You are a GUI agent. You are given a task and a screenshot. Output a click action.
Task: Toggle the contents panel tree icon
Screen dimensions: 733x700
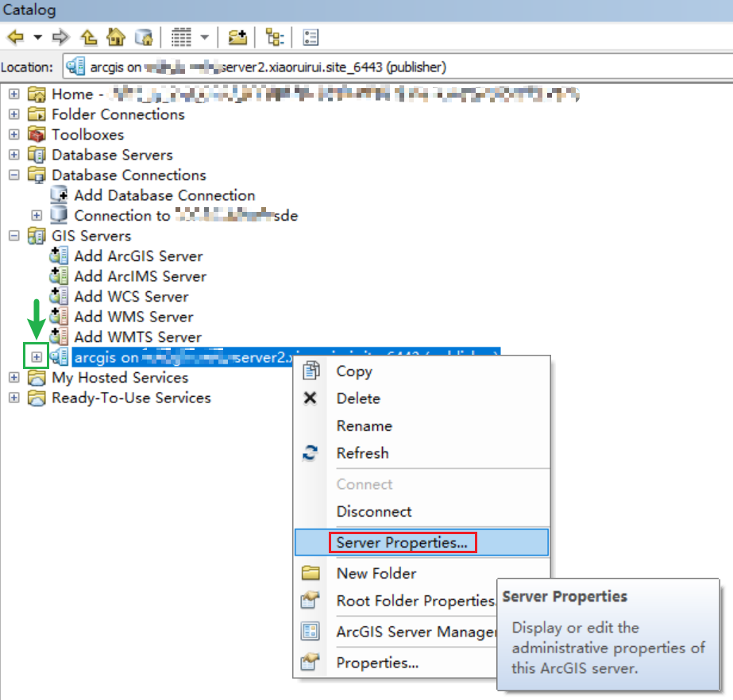click(275, 37)
